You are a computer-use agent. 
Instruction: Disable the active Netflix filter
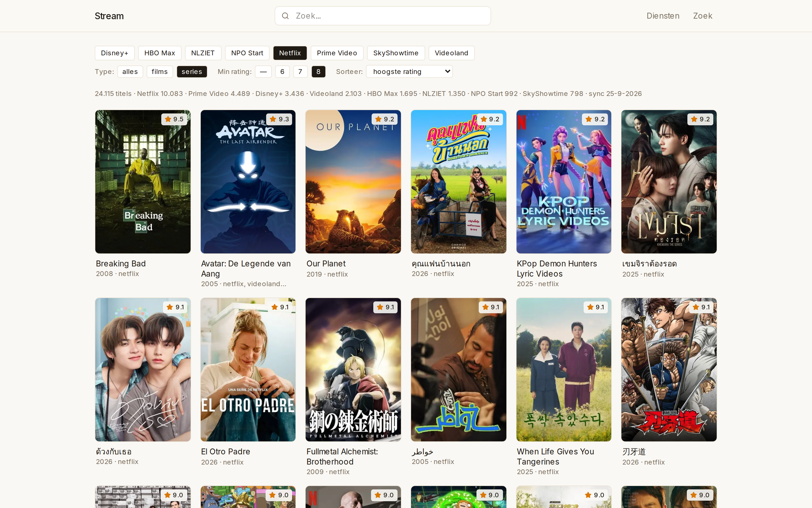pyautogui.click(x=290, y=53)
